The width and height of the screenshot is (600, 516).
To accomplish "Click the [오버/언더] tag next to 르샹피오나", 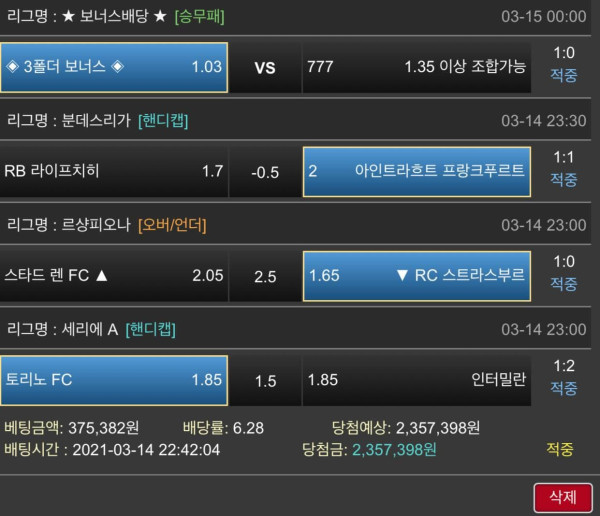I will (172, 225).
